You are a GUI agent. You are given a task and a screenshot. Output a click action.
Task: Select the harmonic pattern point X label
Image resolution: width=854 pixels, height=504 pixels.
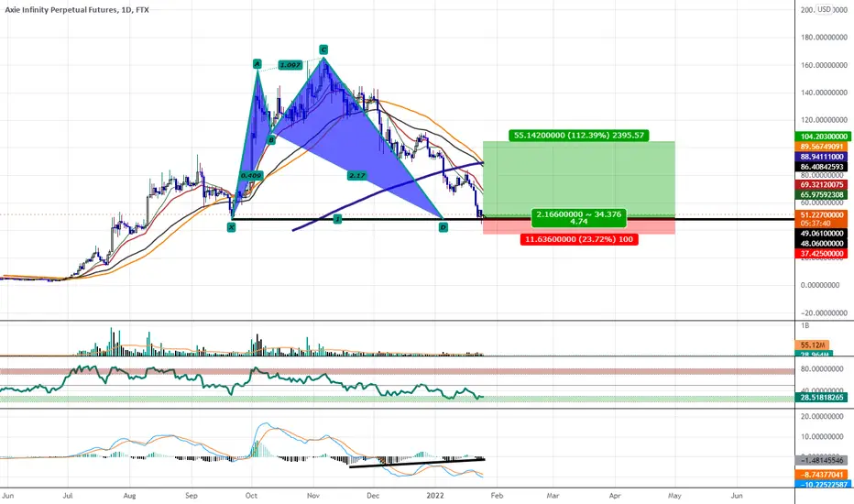point(232,227)
